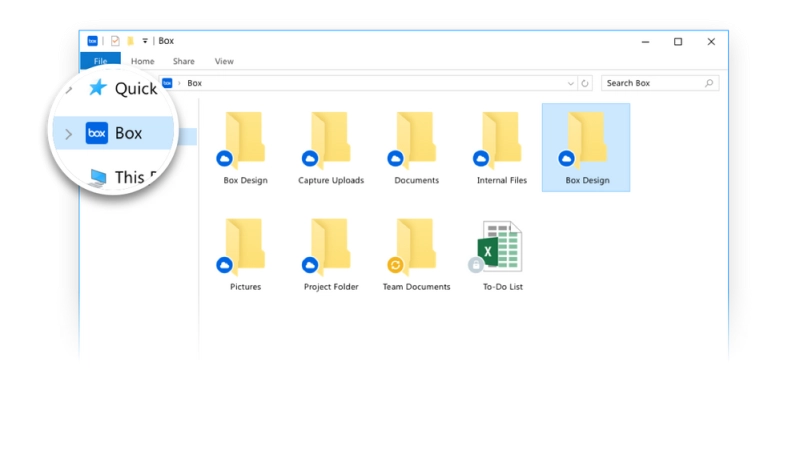Select the unhighlighted Box Design folder icon
The image size is (800, 450).
click(245, 139)
